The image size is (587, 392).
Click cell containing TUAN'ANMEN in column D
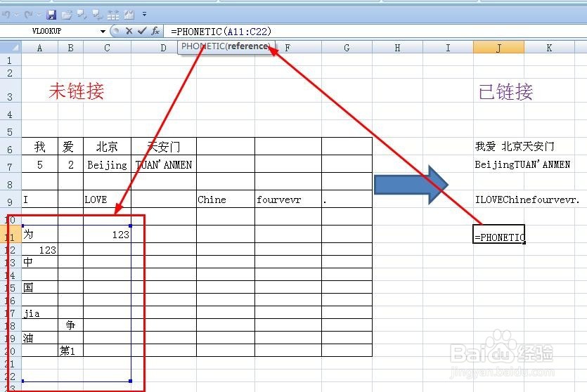(164, 164)
